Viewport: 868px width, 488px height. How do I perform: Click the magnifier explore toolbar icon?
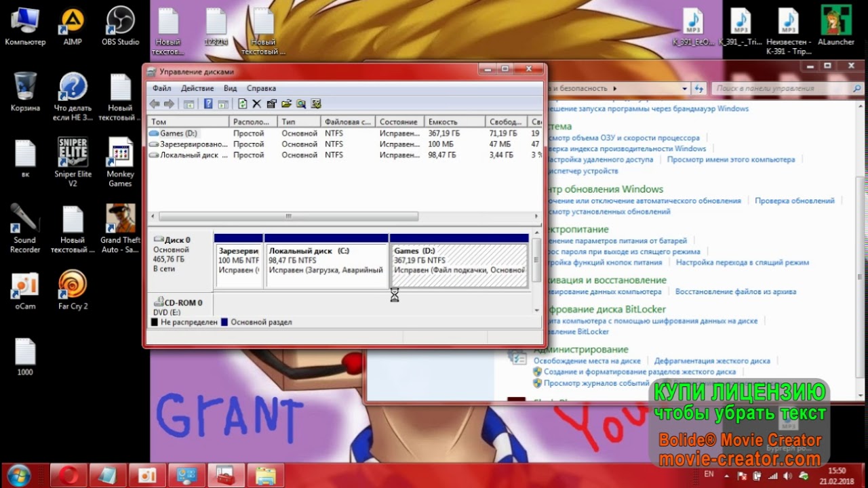coord(300,104)
